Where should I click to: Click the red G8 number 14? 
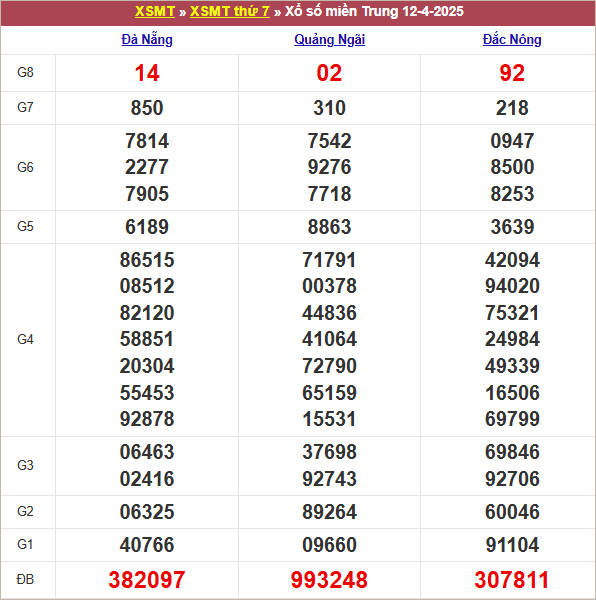(147, 73)
